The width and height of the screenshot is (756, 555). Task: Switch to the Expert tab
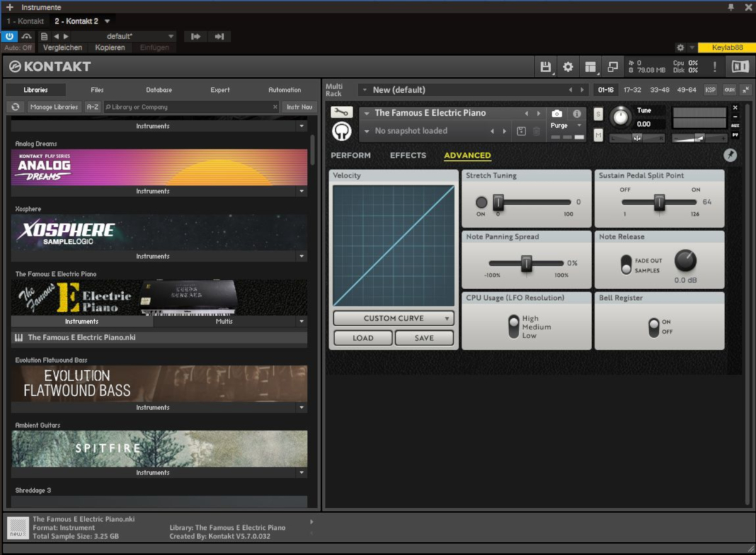point(220,90)
